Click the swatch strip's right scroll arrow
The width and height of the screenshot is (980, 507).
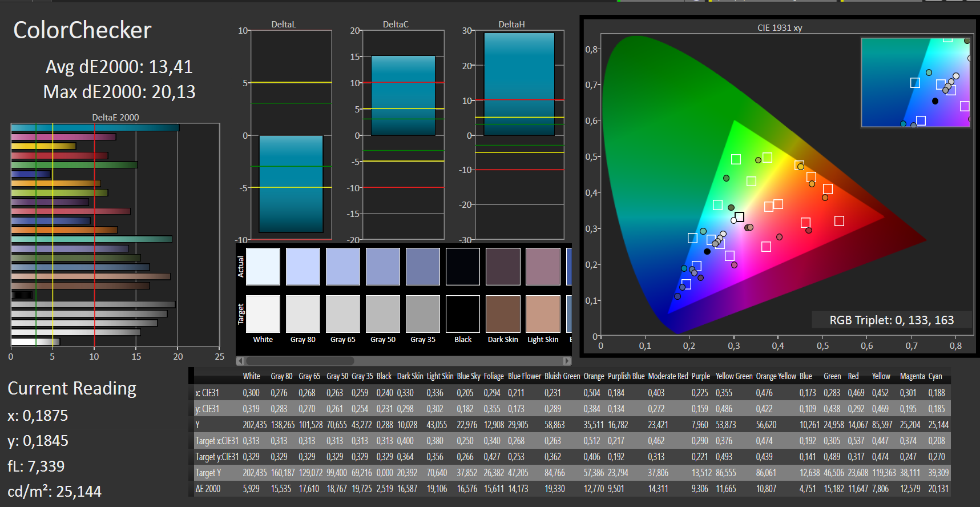[x=566, y=361]
